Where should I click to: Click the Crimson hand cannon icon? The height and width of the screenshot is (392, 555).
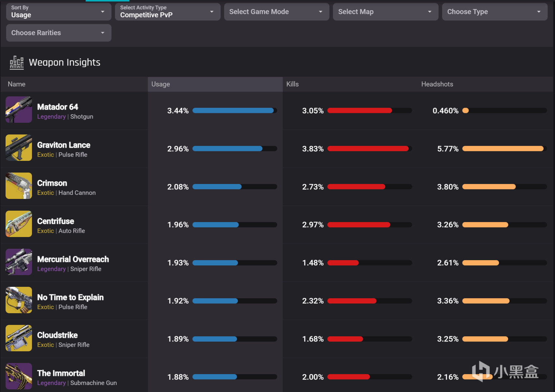tap(19, 186)
